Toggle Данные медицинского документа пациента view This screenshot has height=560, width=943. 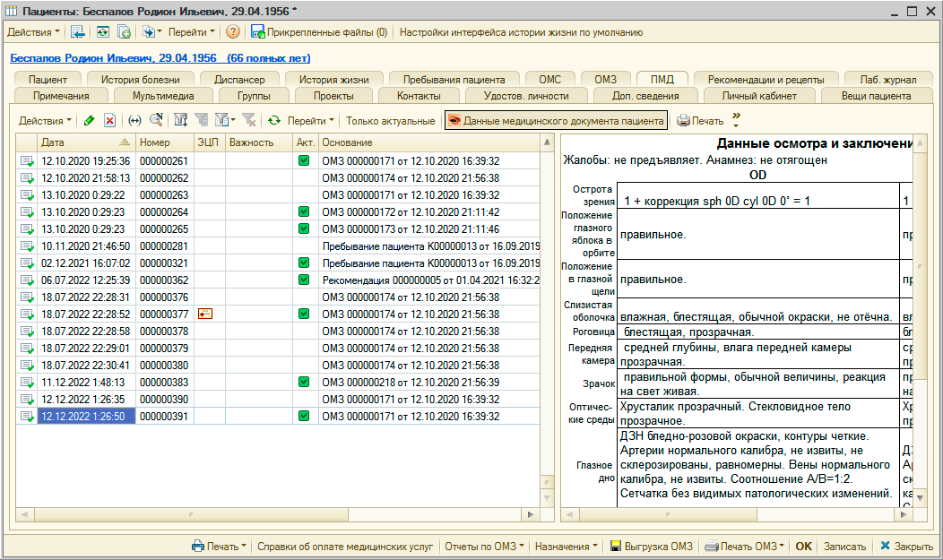click(556, 120)
